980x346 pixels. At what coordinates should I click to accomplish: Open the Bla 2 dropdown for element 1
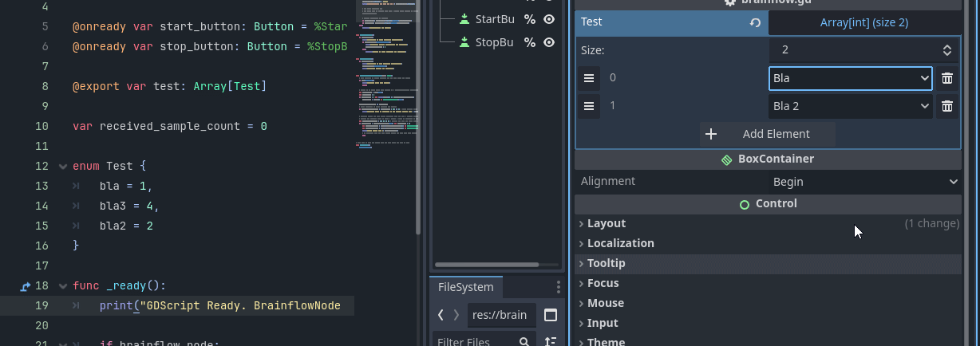[x=850, y=106]
